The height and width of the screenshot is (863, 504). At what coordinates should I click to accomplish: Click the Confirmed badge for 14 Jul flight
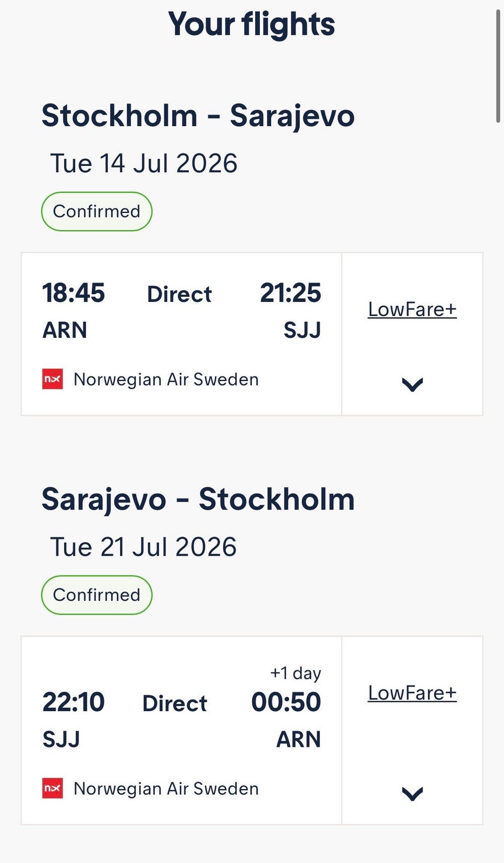[97, 211]
